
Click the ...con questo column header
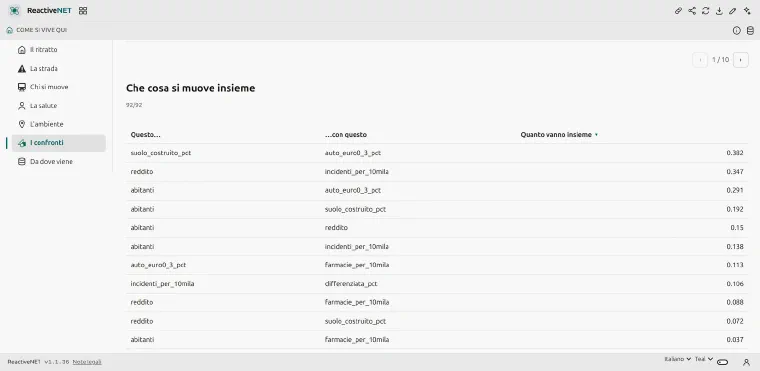click(x=346, y=135)
